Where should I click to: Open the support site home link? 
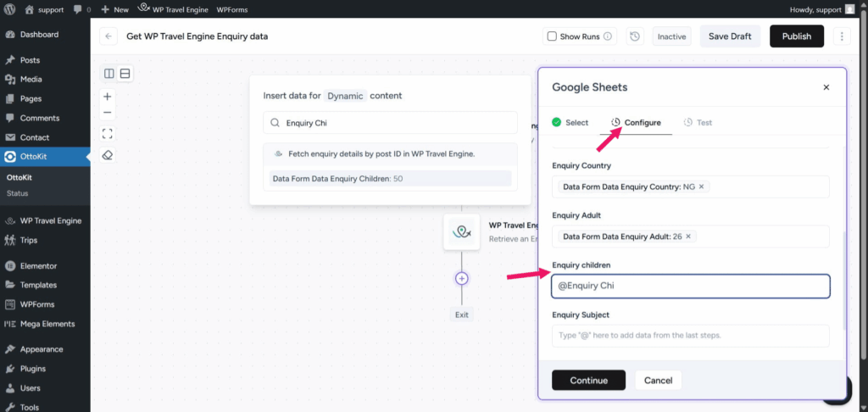(45, 9)
